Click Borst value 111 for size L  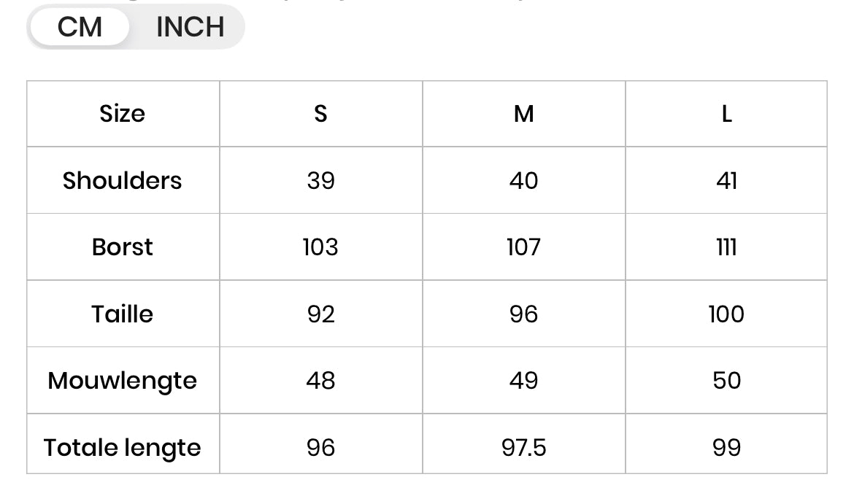[x=726, y=247]
